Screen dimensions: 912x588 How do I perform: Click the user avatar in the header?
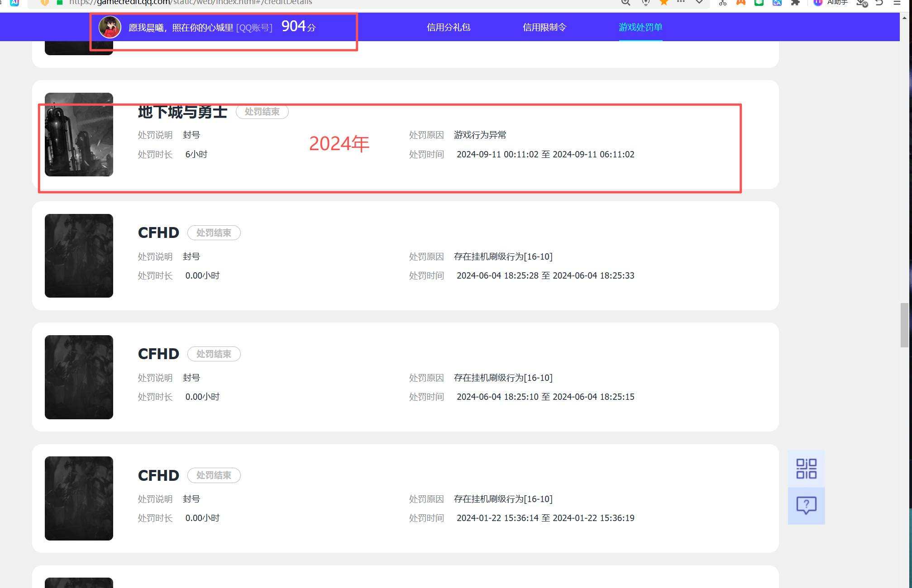(110, 27)
